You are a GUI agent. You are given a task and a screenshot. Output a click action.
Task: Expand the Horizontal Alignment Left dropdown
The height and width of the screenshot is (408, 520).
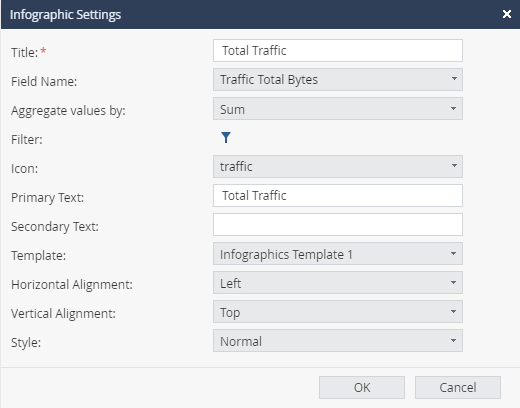(x=338, y=283)
